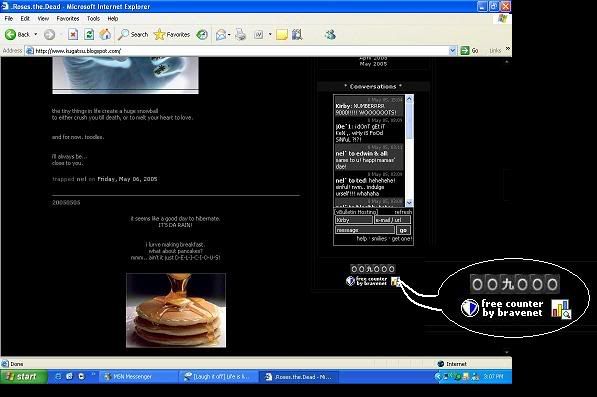This screenshot has height=397, width=597.
Task: Open the tagboard smilies link
Action: (379, 239)
